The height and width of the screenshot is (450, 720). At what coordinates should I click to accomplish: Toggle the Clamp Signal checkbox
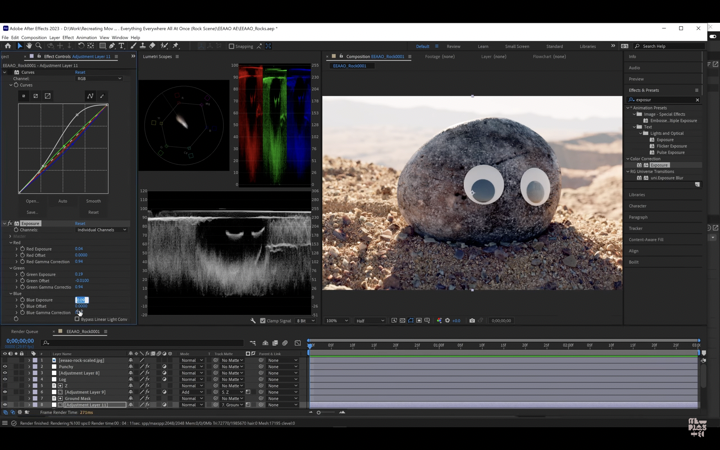tap(263, 321)
